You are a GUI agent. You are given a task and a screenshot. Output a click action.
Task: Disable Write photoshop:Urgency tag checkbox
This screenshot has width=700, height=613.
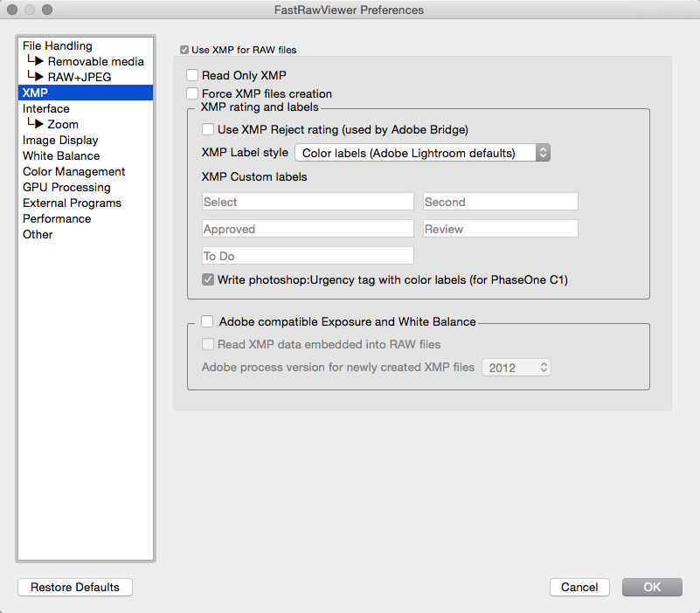(x=208, y=279)
